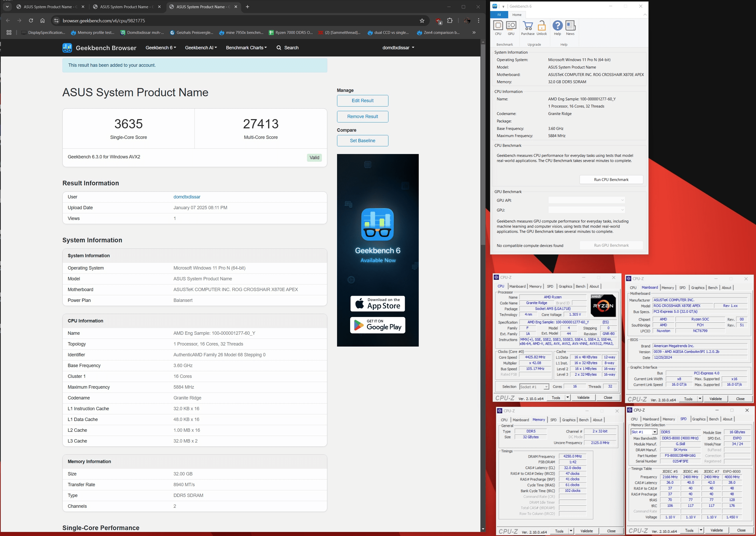
Task: Click the Set Baseline button
Action: pos(362,141)
